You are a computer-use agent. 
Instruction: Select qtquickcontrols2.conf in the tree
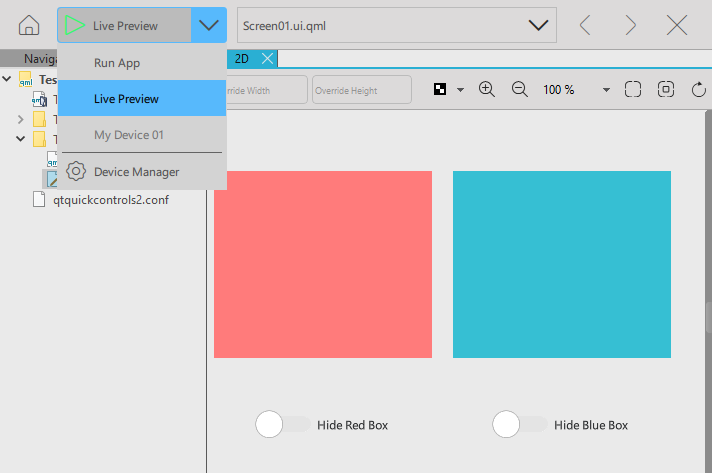click(x=111, y=200)
